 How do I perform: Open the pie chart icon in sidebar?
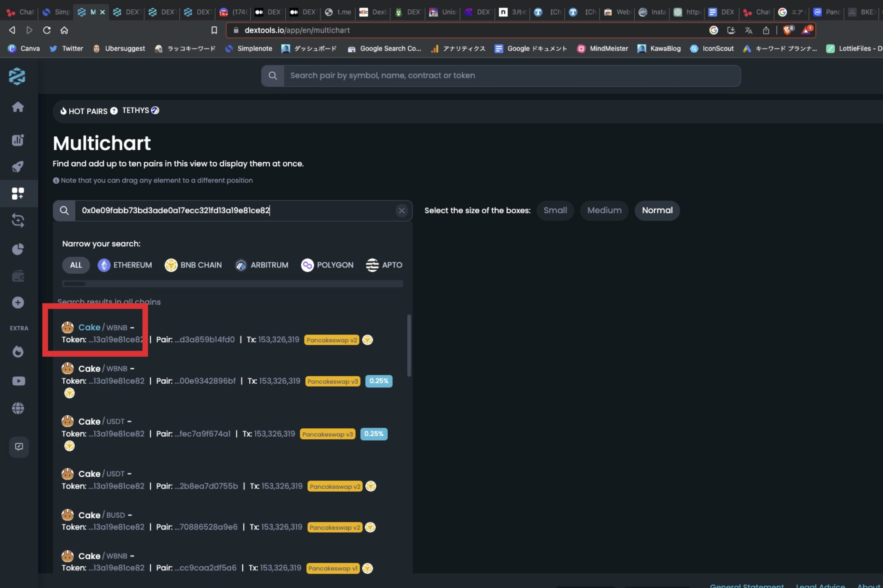point(18,249)
